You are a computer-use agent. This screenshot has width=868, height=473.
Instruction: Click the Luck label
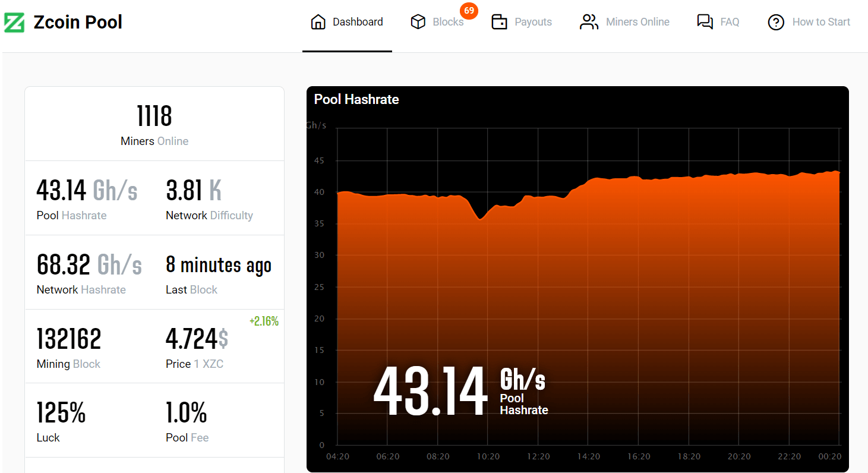[48, 438]
